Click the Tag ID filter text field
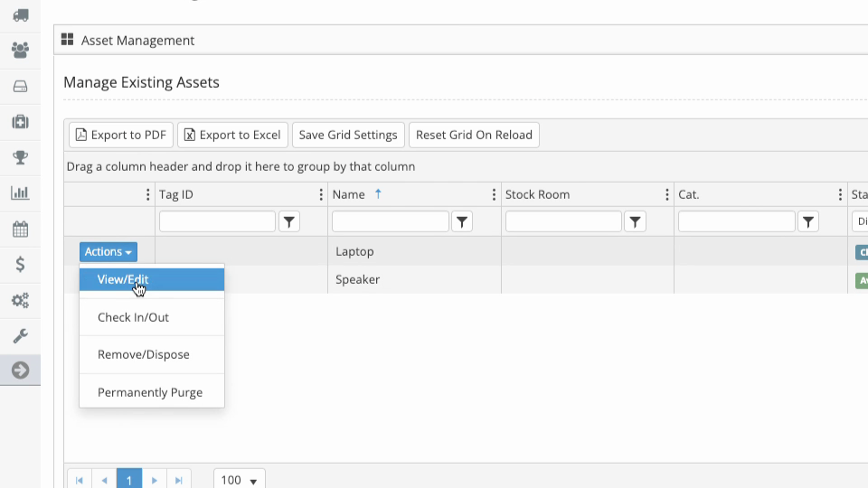 point(217,222)
